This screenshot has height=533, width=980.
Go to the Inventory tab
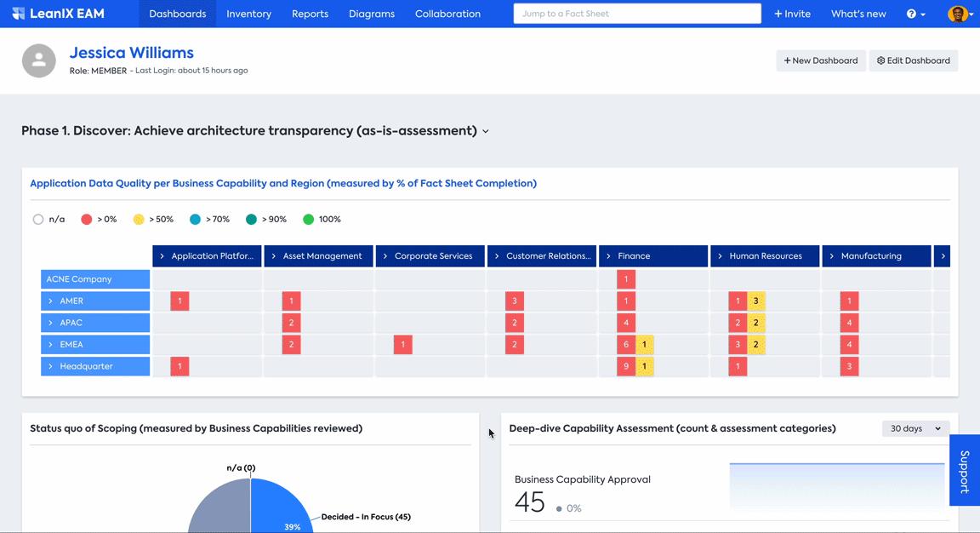pyautogui.click(x=248, y=14)
